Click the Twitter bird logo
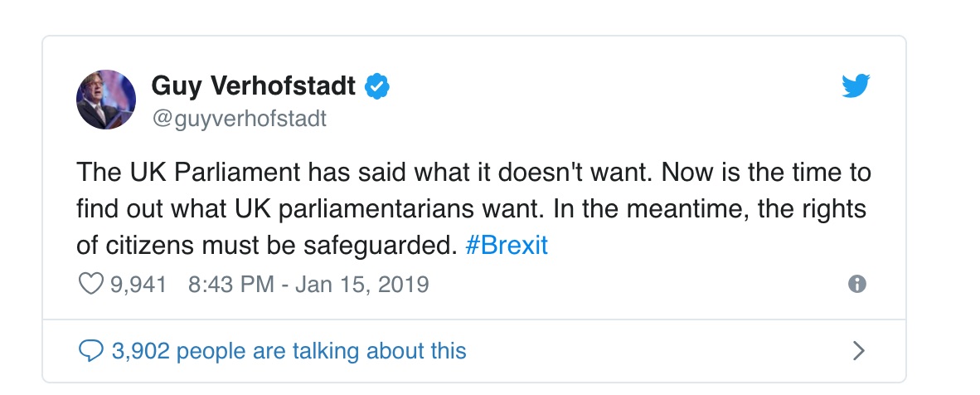This screenshot has width=980, height=395. pyautogui.click(x=855, y=86)
